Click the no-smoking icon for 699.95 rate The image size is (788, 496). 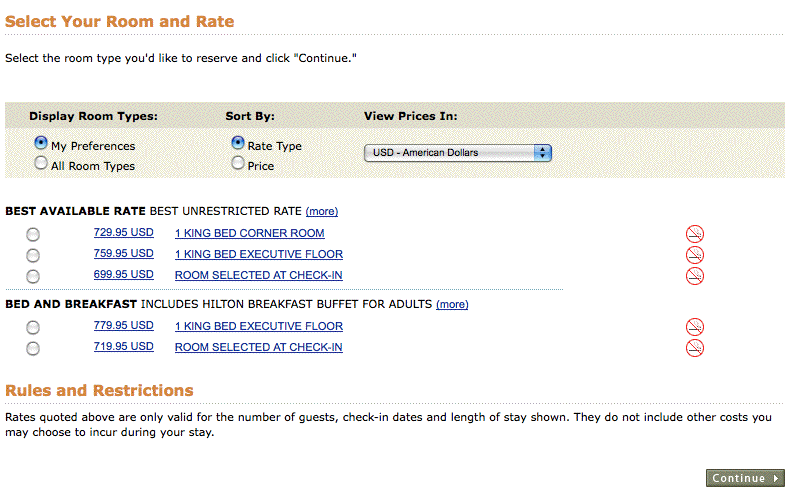point(694,276)
